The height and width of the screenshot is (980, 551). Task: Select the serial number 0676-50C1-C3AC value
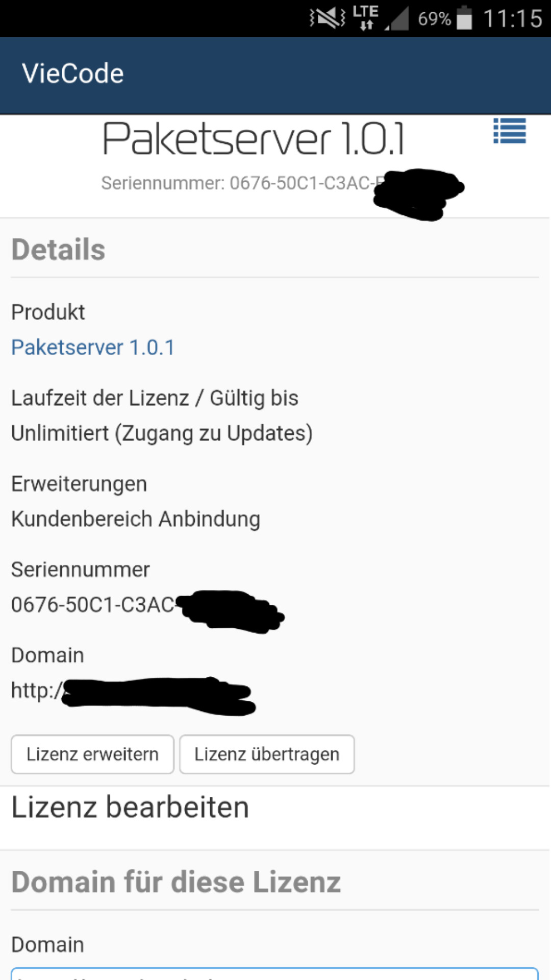tap(93, 605)
